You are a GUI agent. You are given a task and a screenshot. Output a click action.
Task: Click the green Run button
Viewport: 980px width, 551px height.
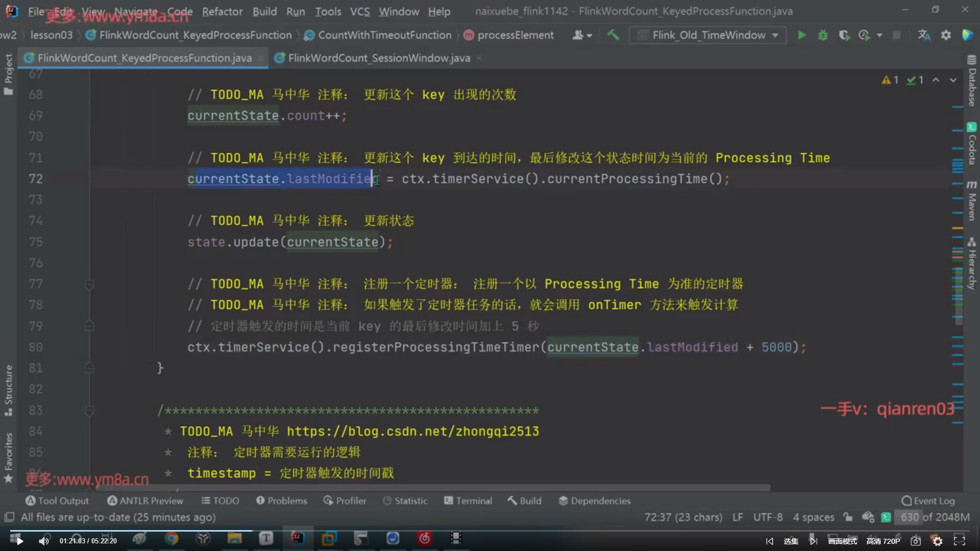coord(801,35)
